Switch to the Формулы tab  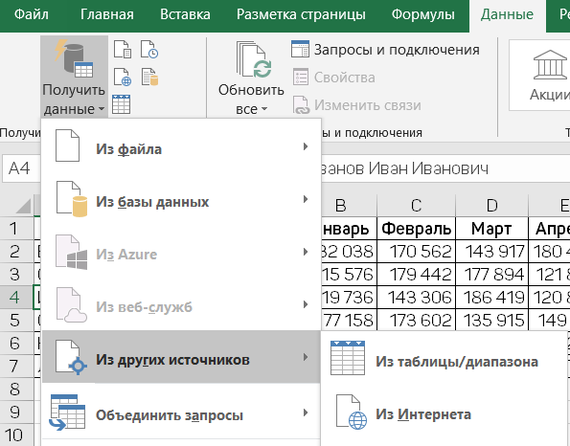[423, 15]
